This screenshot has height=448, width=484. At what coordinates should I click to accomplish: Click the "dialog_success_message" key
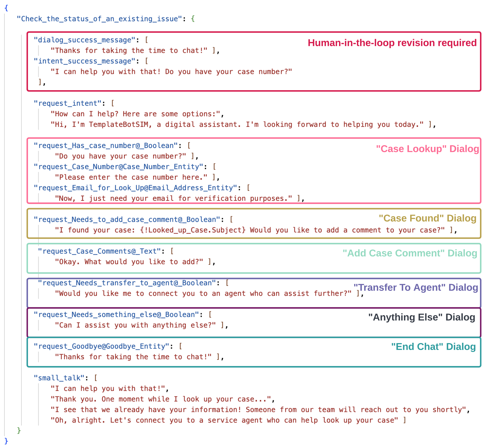(84, 40)
